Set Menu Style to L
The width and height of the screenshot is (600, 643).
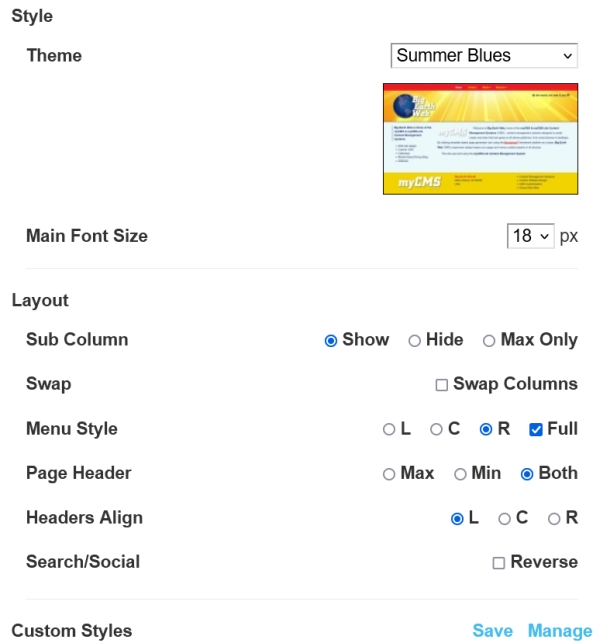[x=389, y=429]
